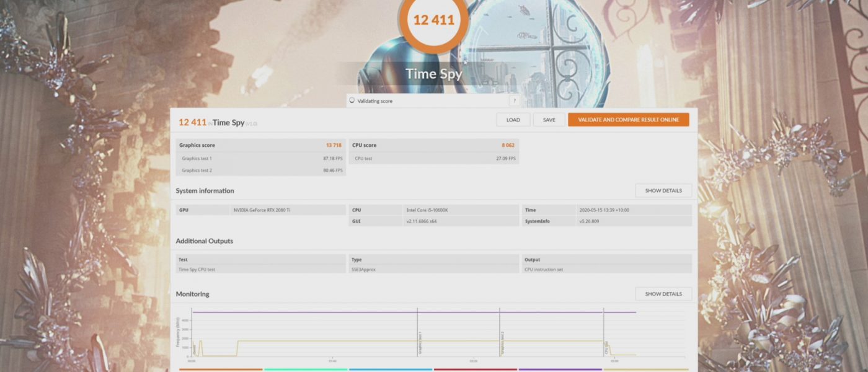
Task: Click the CPU score value 8 062
Action: click(x=508, y=145)
